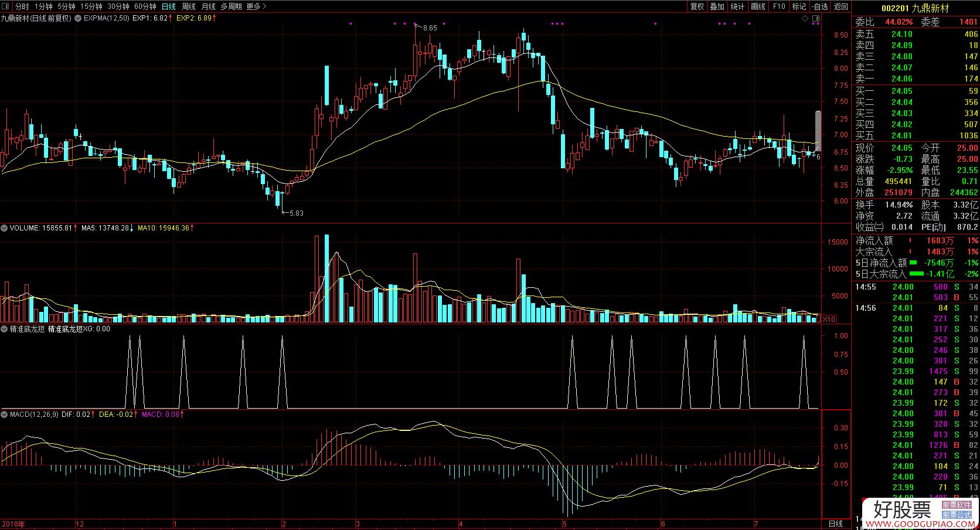Image resolution: width=980 pixels, height=530 pixels.
Task: Expand the VOLUME indicator dropdown arrow
Action: pos(5,227)
